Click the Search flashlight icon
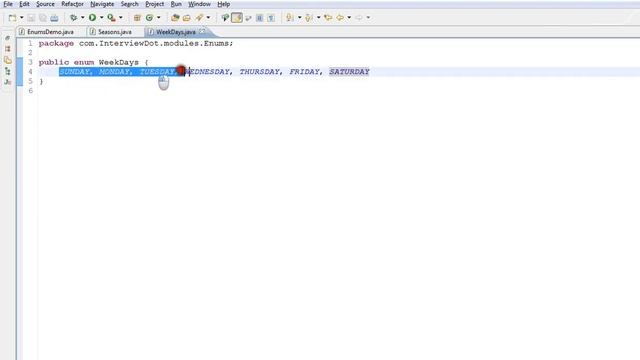Viewport: 640px width, 360px height. tap(199, 18)
